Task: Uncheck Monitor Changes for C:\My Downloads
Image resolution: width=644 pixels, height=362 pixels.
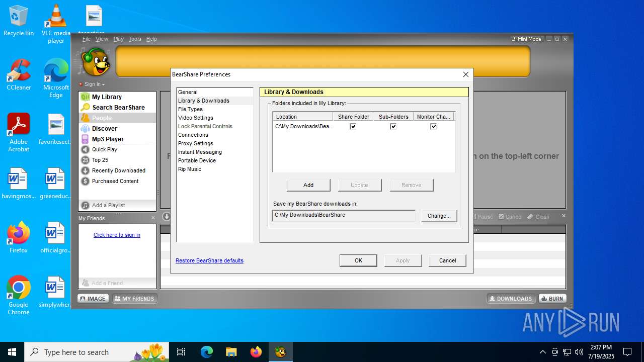Action: [433, 126]
